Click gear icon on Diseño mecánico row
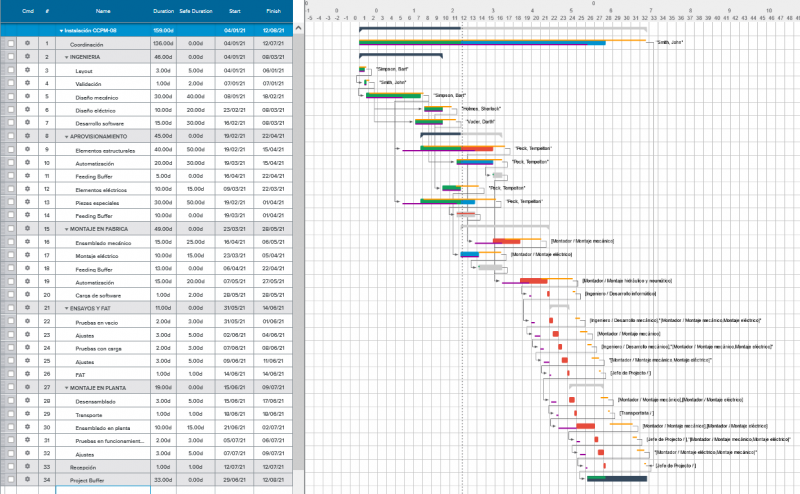 click(27, 96)
